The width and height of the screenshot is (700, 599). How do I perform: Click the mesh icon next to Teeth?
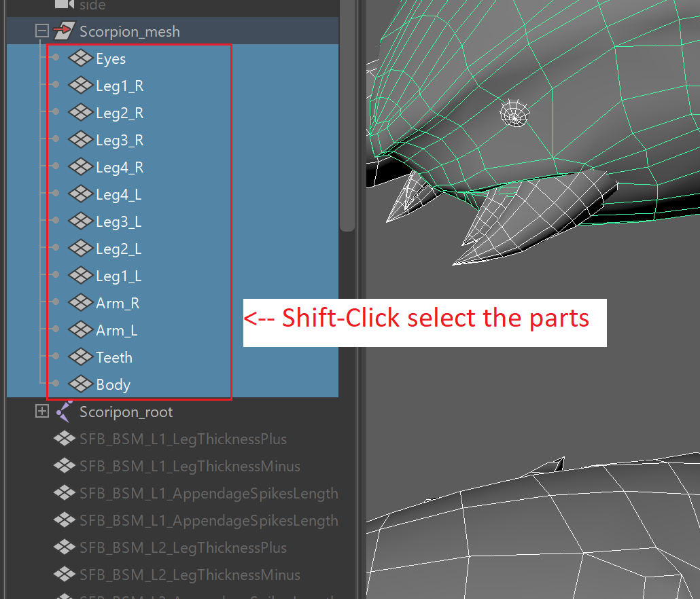click(80, 357)
